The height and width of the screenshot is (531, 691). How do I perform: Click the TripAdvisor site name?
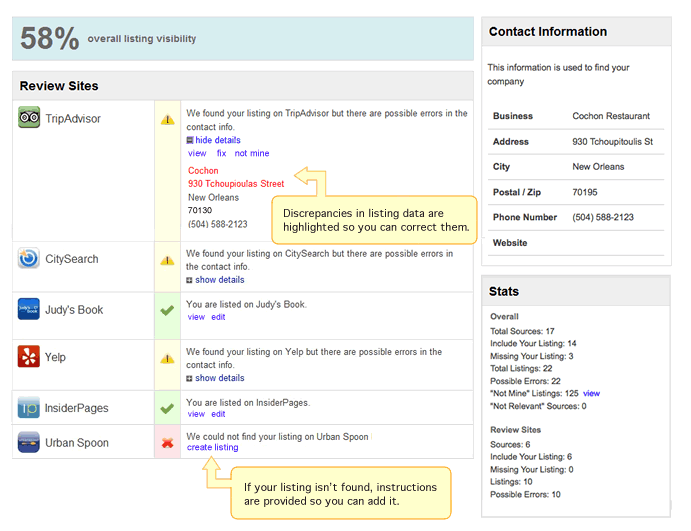[x=73, y=119]
